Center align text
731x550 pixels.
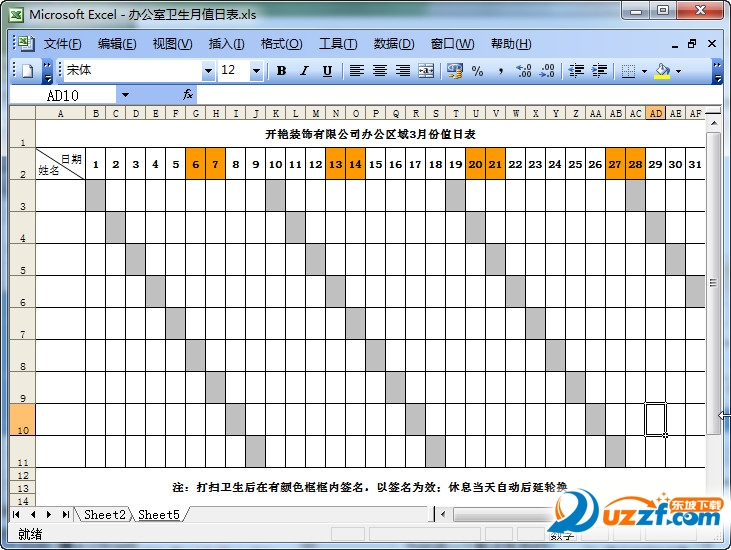coord(380,71)
